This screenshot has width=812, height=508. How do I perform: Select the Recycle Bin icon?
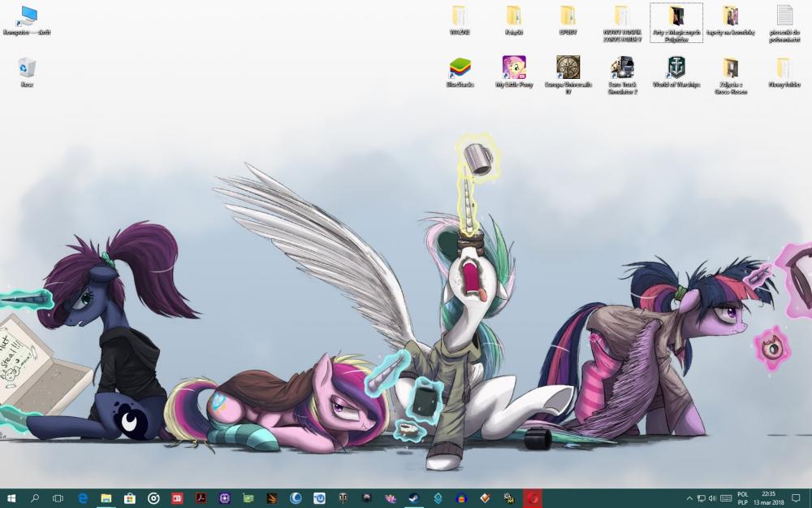click(x=27, y=68)
